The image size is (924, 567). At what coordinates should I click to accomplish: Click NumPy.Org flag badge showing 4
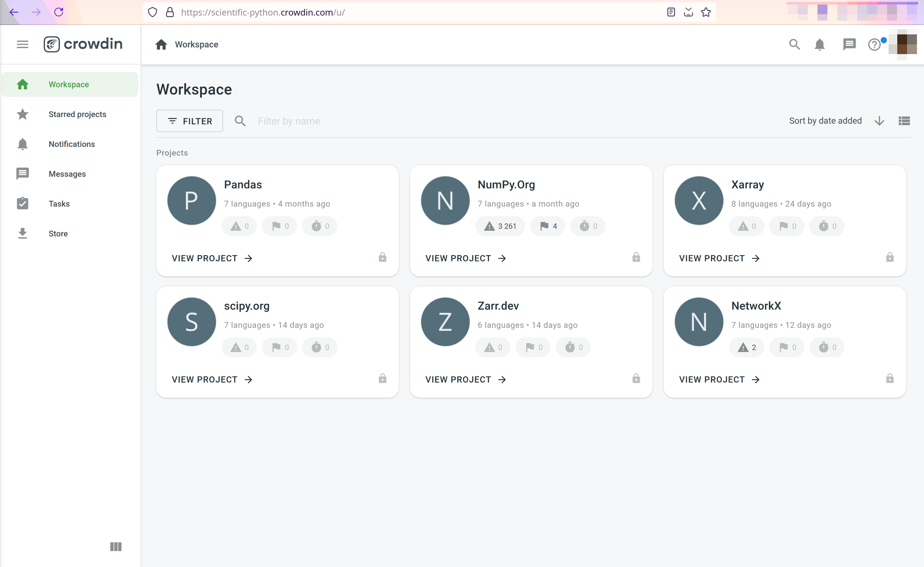tap(548, 226)
